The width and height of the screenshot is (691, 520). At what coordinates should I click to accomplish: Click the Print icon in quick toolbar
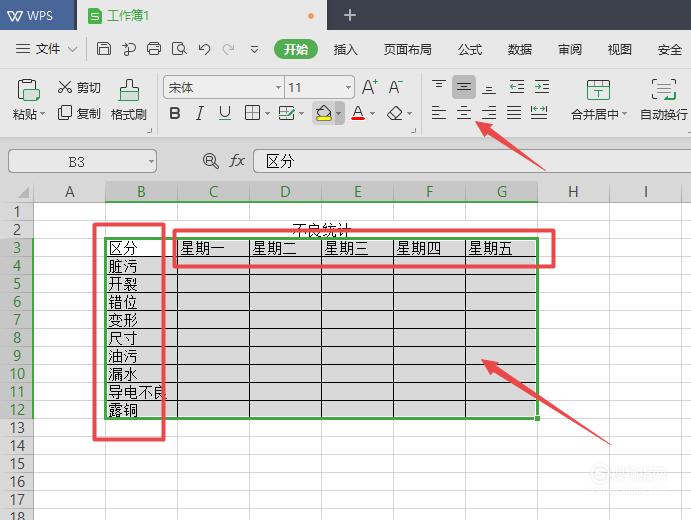(x=154, y=48)
